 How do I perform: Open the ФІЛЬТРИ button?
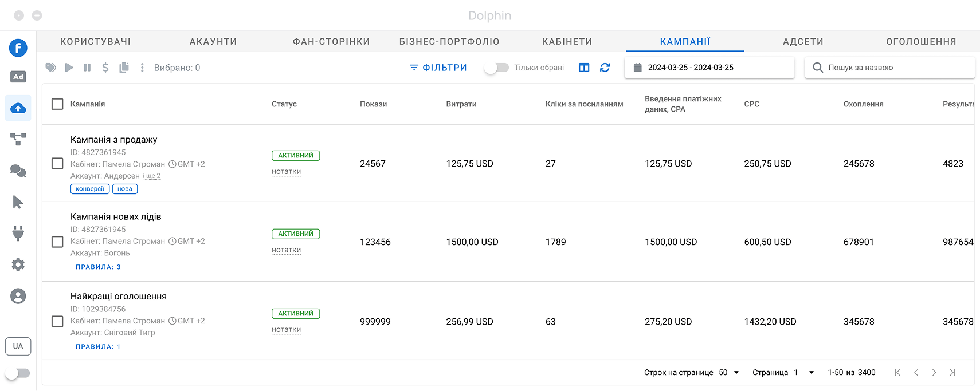pyautogui.click(x=438, y=68)
